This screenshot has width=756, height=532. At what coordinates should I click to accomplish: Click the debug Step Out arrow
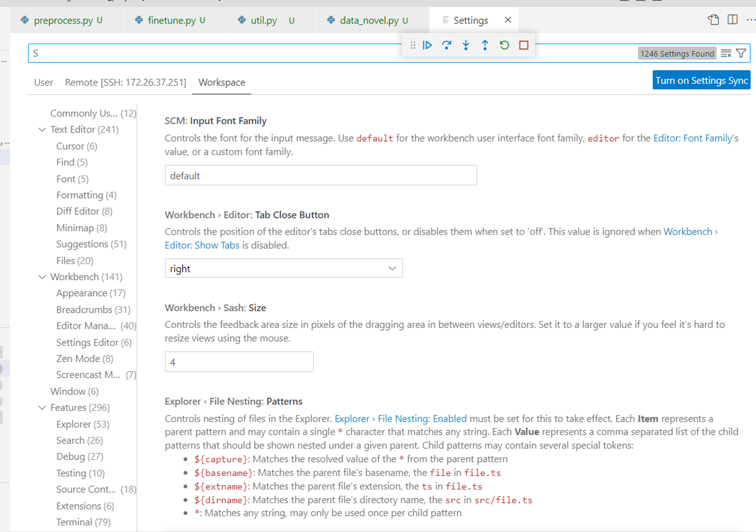coord(485,45)
